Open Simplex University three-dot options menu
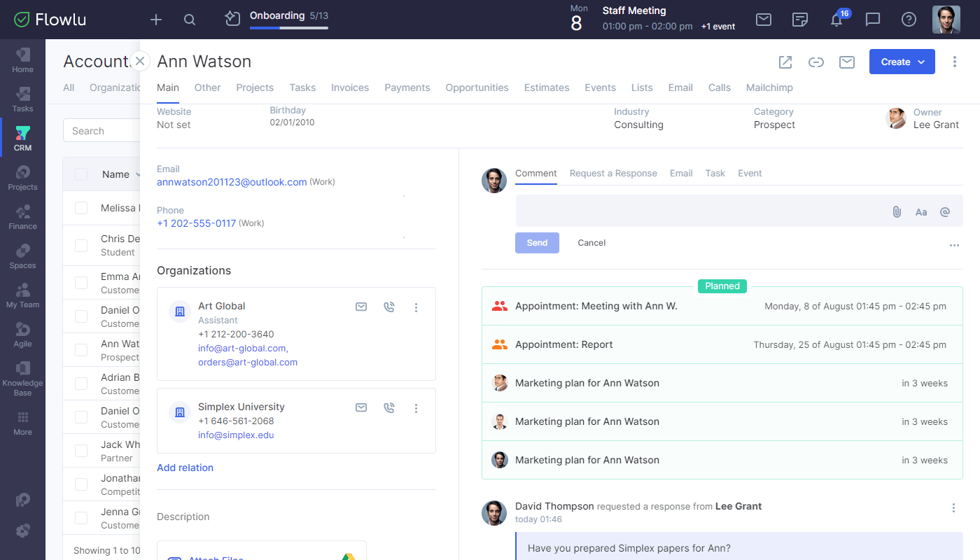980x560 pixels. pos(416,408)
